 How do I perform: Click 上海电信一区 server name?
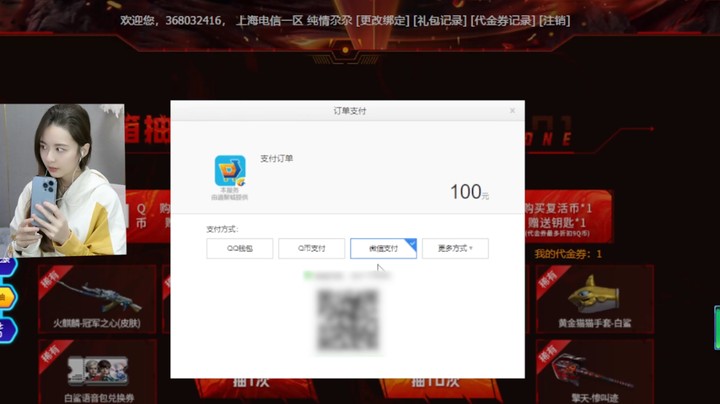click(x=270, y=21)
